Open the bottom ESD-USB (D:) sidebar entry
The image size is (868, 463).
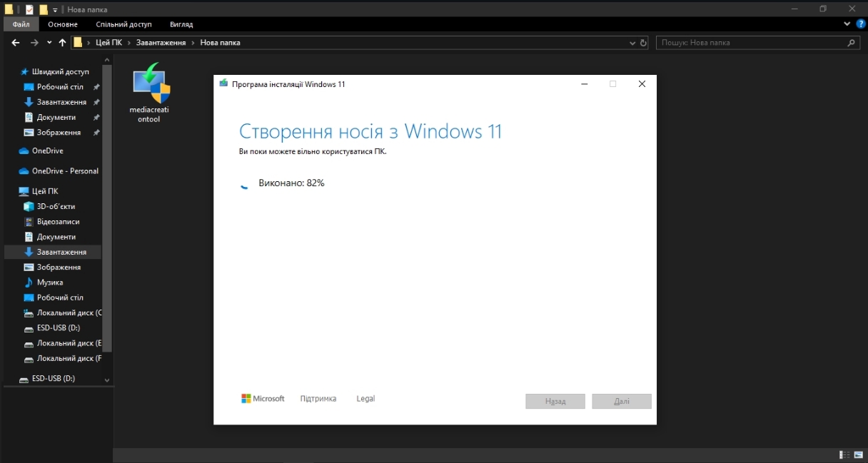53,379
